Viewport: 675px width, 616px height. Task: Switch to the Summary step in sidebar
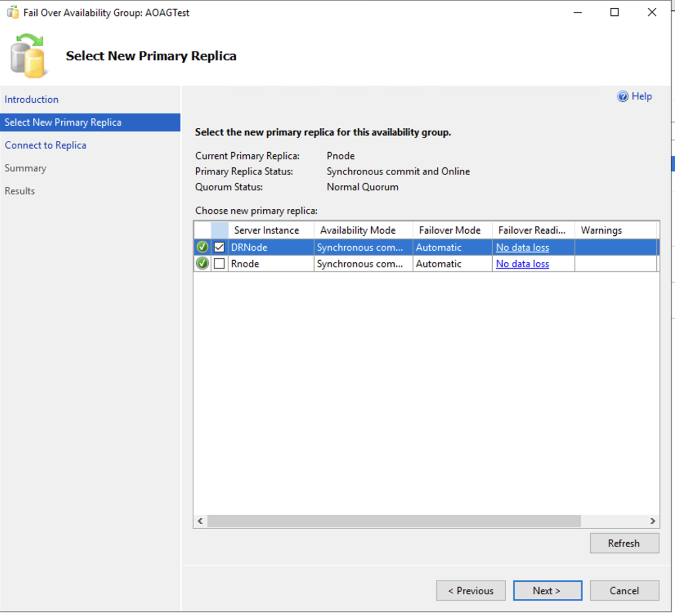coord(25,168)
